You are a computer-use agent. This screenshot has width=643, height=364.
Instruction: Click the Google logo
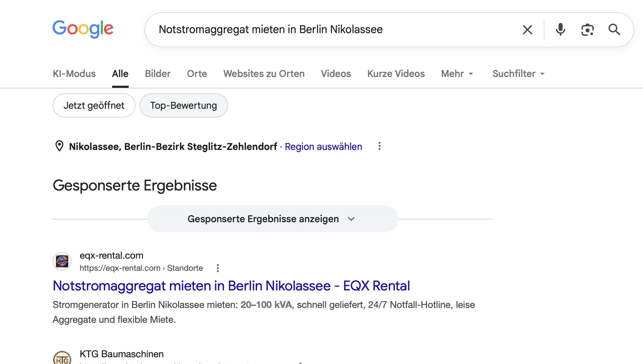[83, 29]
